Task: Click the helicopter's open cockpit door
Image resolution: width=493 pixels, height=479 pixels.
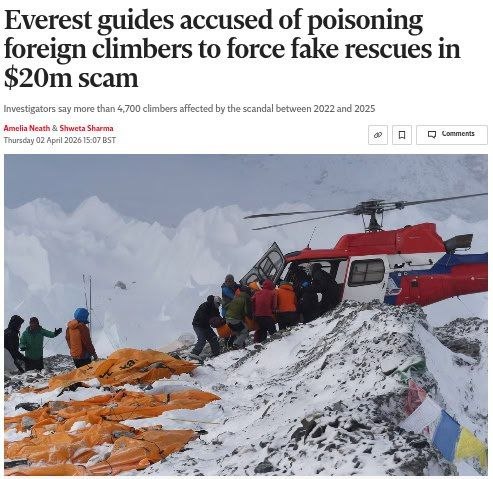Action: pos(263,265)
